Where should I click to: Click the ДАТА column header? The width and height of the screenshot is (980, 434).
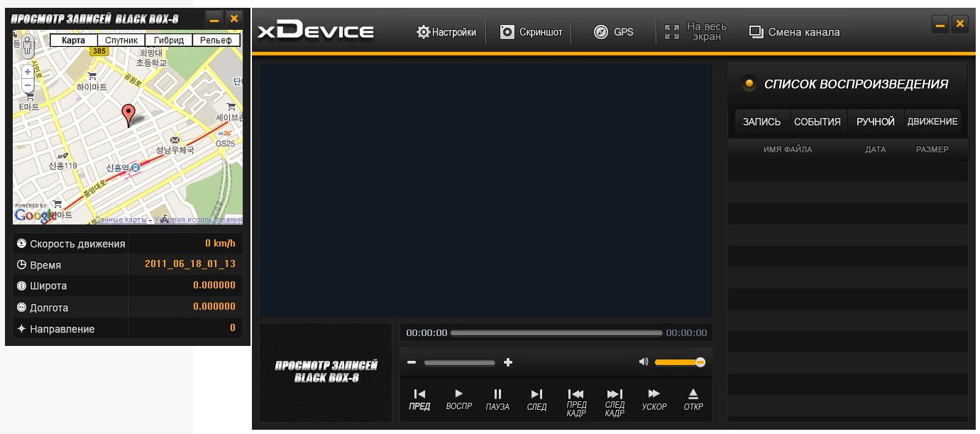click(x=876, y=149)
